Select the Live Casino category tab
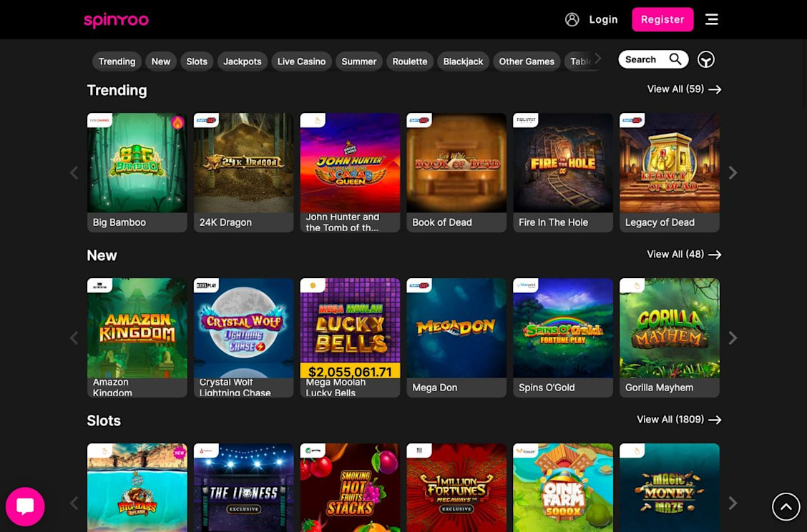 point(302,61)
